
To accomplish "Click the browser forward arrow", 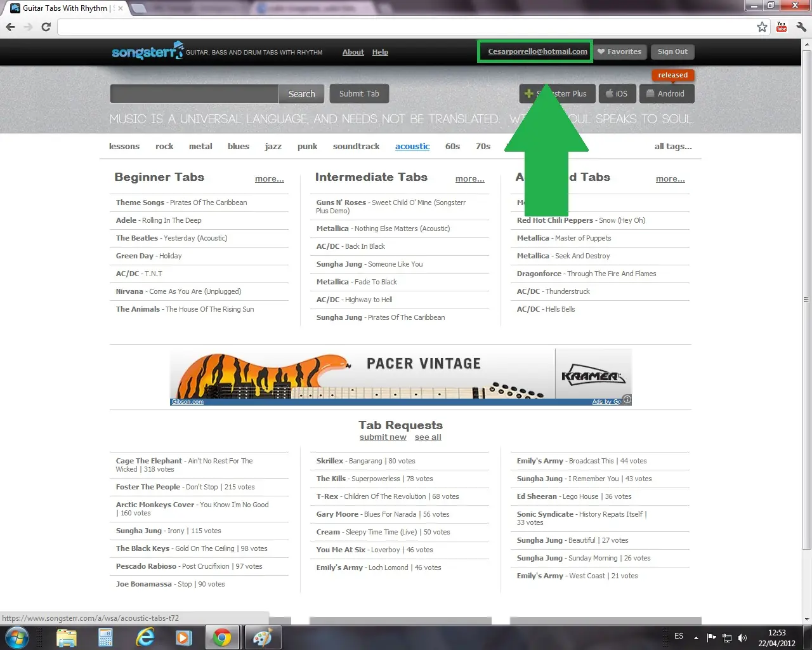I will [x=28, y=27].
